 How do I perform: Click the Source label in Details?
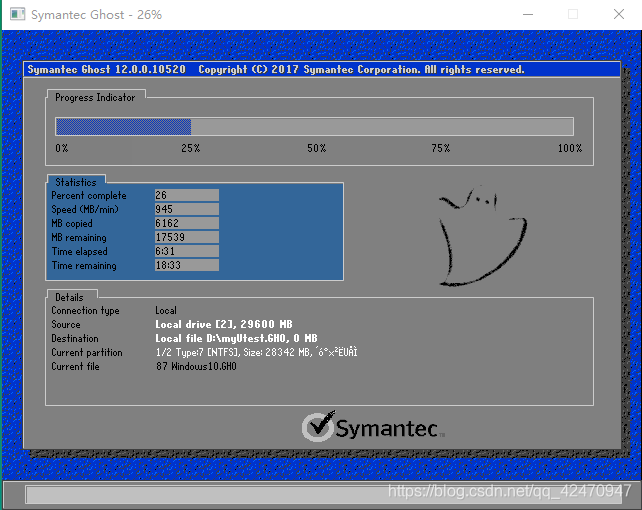click(66, 324)
